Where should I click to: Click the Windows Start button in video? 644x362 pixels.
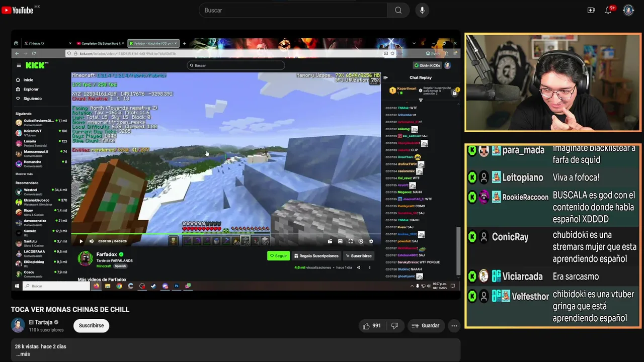pos(17,286)
